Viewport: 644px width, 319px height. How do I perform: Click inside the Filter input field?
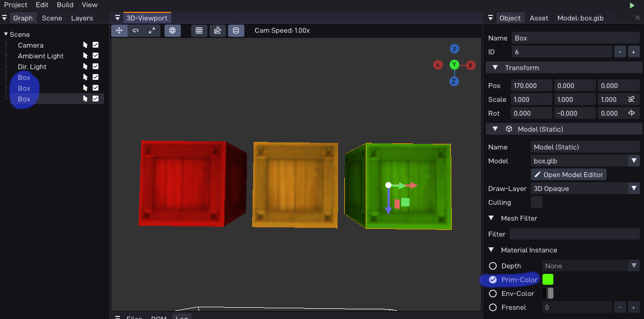coord(575,234)
